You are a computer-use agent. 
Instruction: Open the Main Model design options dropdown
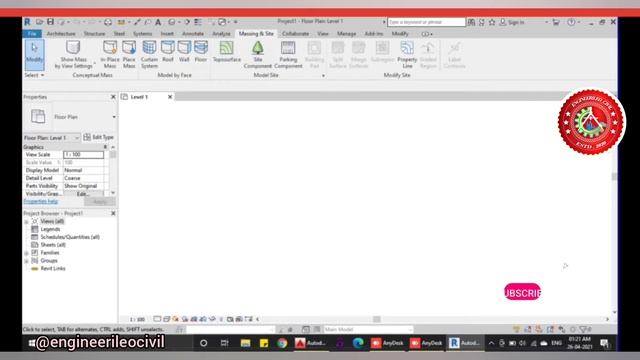coord(368,329)
